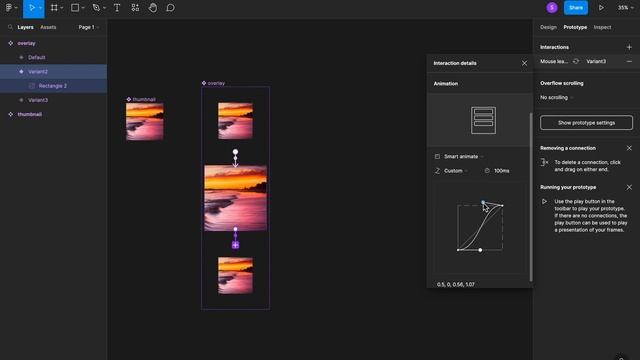
Task: Click the white connection node above Variant2
Action: click(236, 152)
